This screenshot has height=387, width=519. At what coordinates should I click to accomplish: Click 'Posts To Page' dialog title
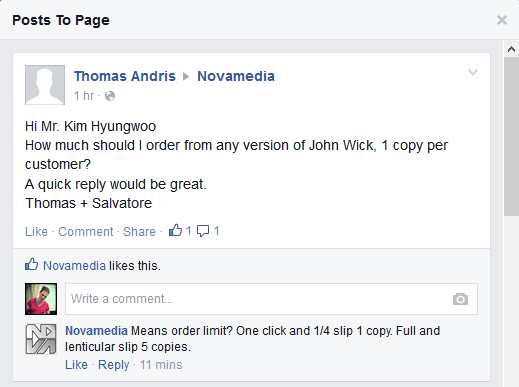[x=61, y=20]
